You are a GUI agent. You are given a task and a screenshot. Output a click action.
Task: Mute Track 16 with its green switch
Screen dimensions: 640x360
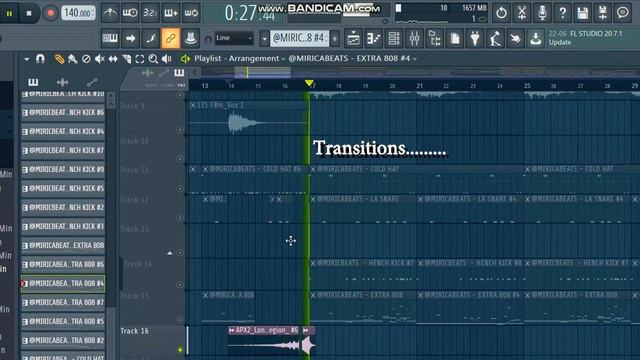[180, 349]
